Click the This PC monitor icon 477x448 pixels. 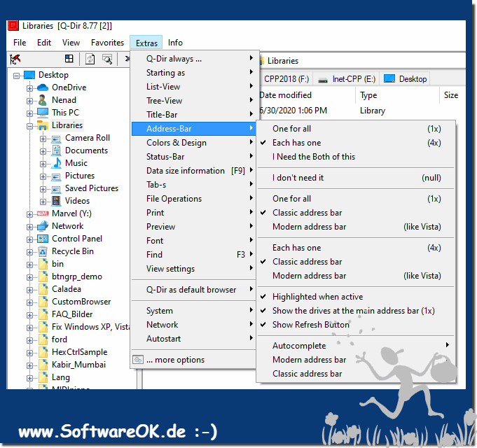43,113
